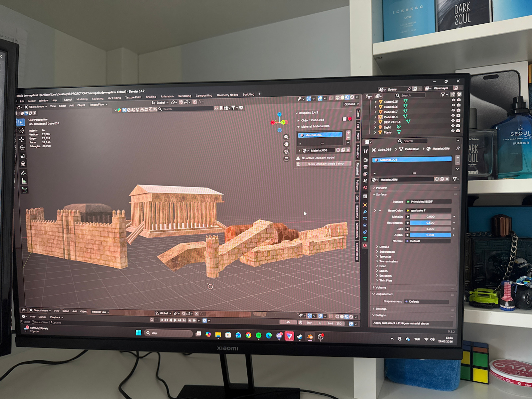
Task: Click the Z axis on navigation gizmo
Action: pos(279,114)
